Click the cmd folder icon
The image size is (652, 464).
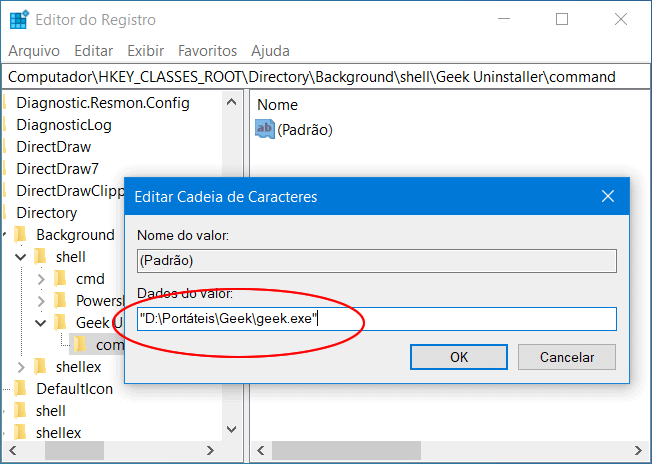pos(61,279)
